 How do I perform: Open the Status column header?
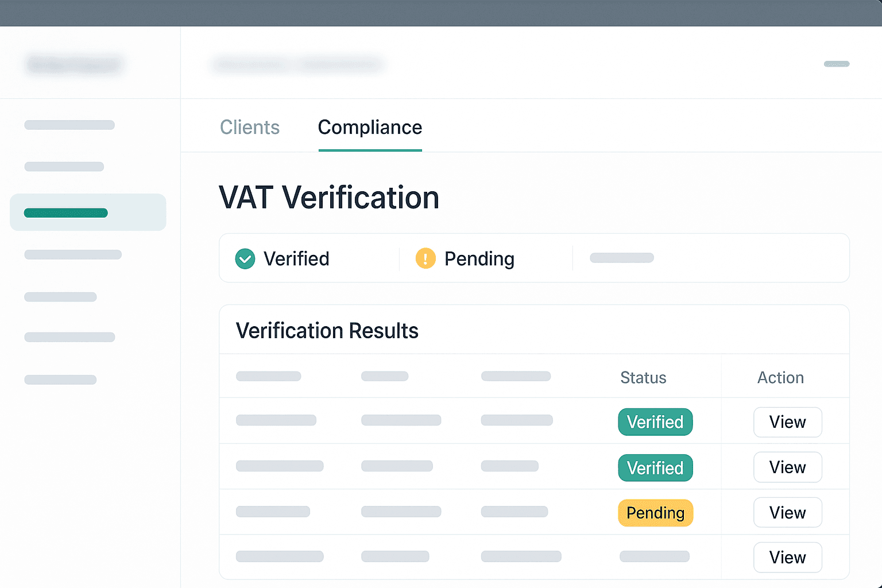pos(643,377)
